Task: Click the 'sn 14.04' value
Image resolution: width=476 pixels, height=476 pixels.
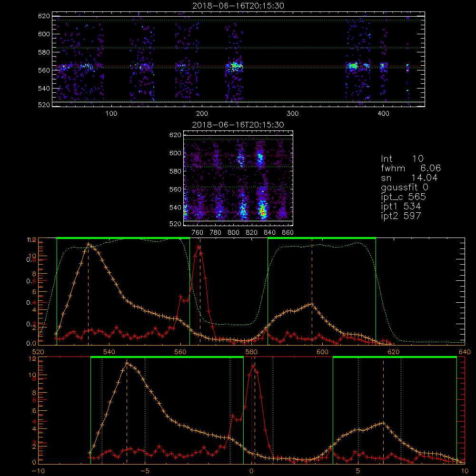Action: coord(409,178)
